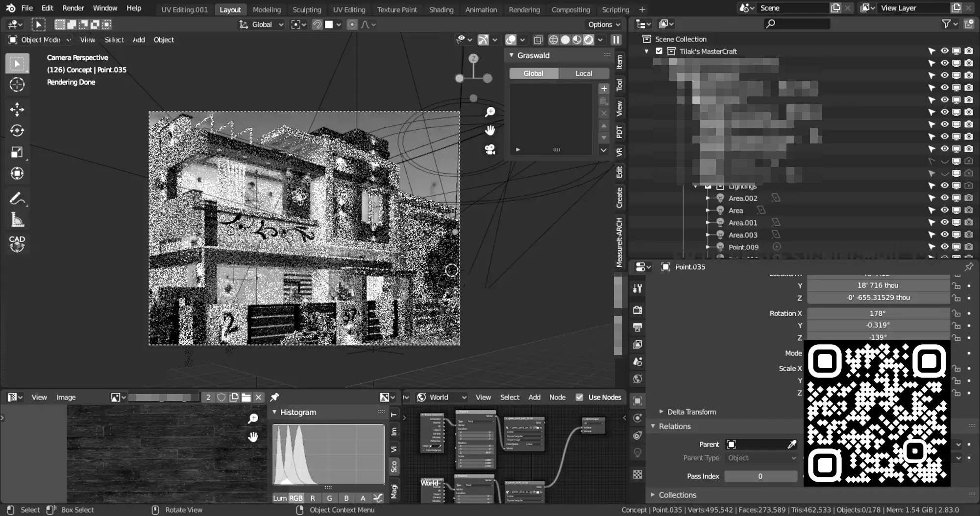Uncheck Tilak's MasterCraft collection checkbox

[659, 51]
